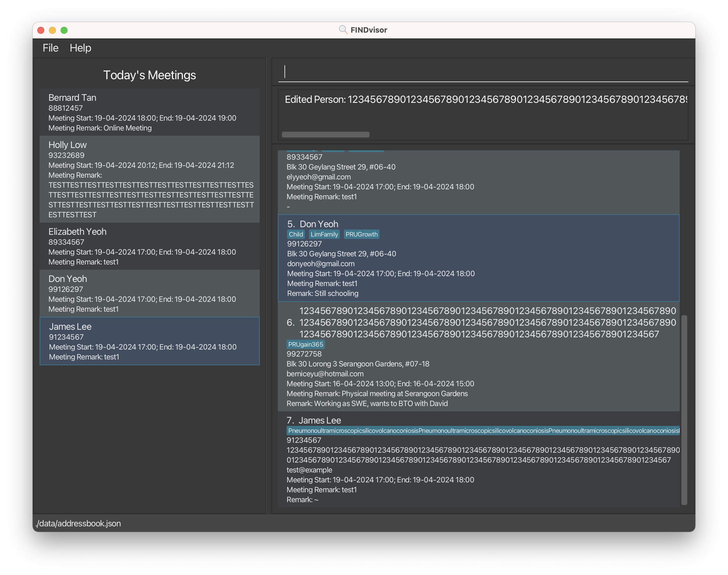Open the File menu

(x=50, y=48)
